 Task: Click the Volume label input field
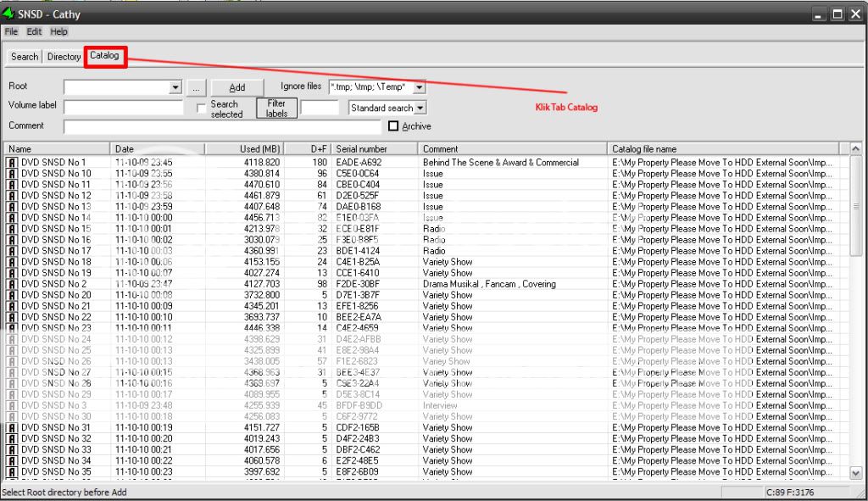click(124, 108)
